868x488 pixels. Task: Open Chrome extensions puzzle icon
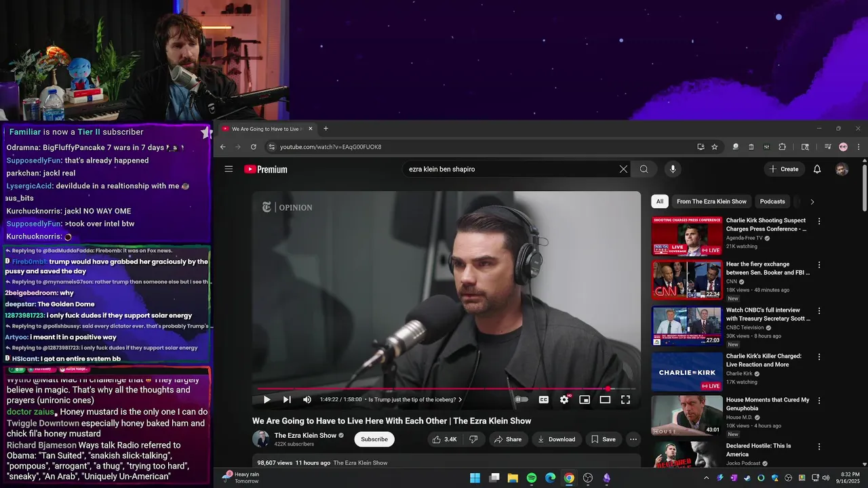click(782, 146)
